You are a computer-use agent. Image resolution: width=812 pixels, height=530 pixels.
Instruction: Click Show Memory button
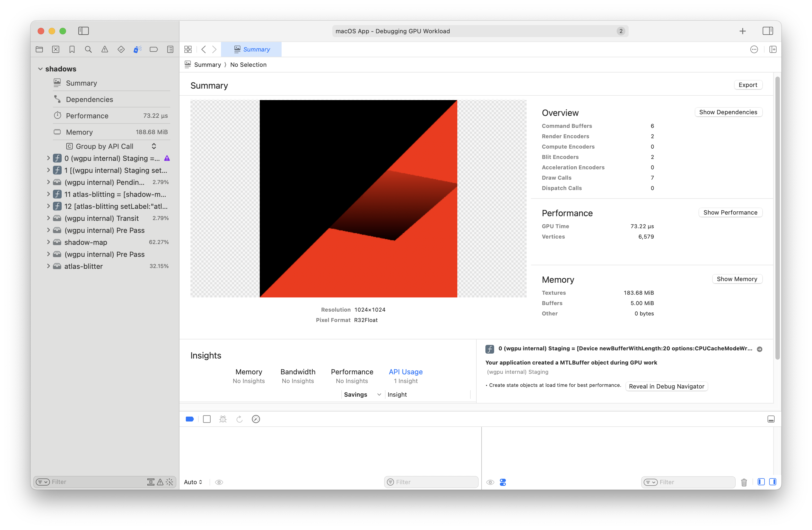737,279
